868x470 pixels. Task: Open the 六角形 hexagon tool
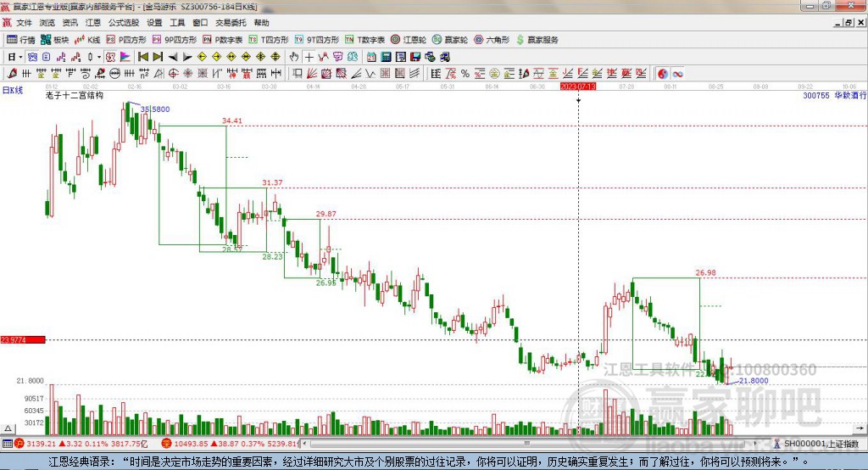pyautogui.click(x=492, y=40)
